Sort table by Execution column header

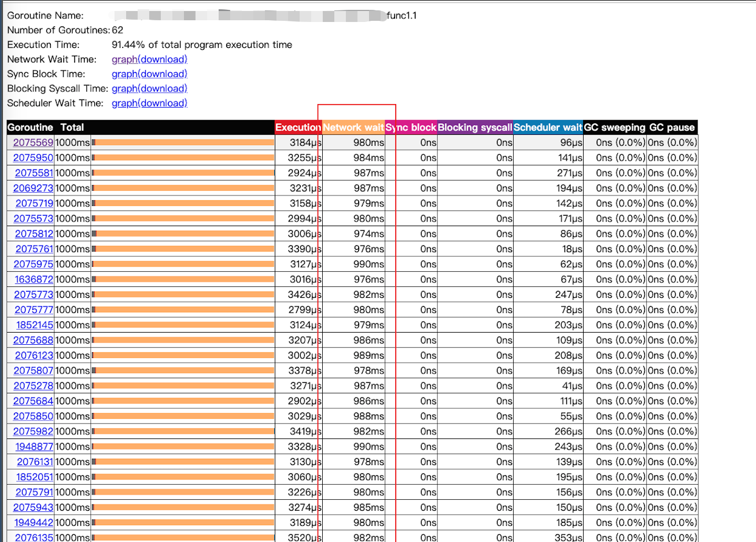(x=297, y=127)
